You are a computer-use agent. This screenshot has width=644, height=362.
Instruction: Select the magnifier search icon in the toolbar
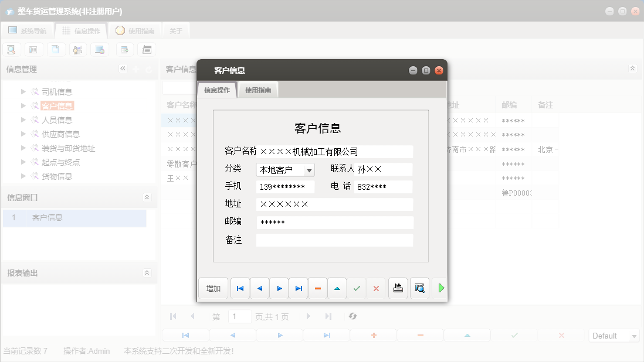11,49
